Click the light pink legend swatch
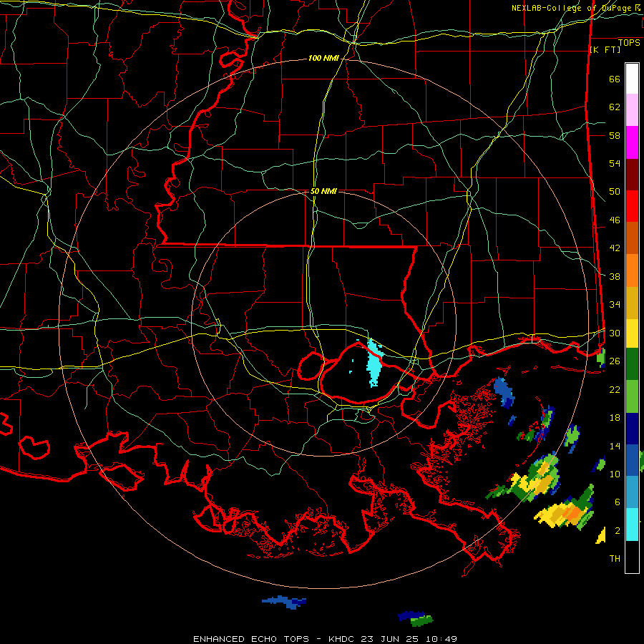Viewport: 644px width, 644px height. click(632, 110)
